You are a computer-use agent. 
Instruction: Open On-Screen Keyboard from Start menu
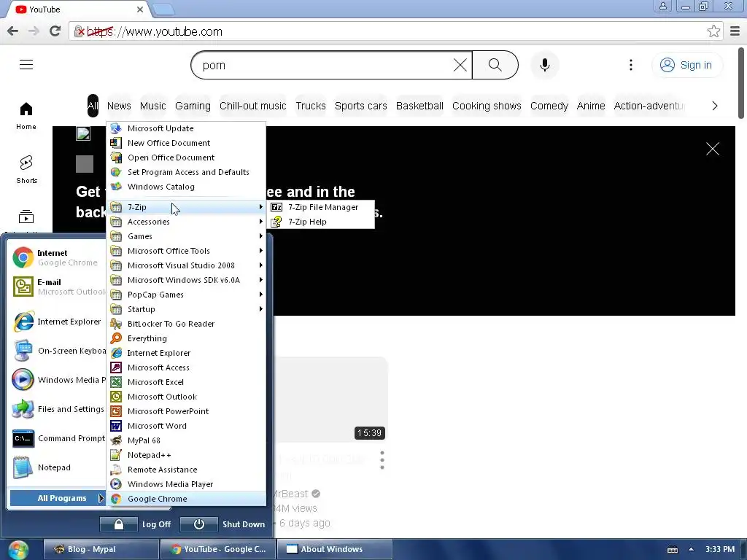[x=57, y=351]
